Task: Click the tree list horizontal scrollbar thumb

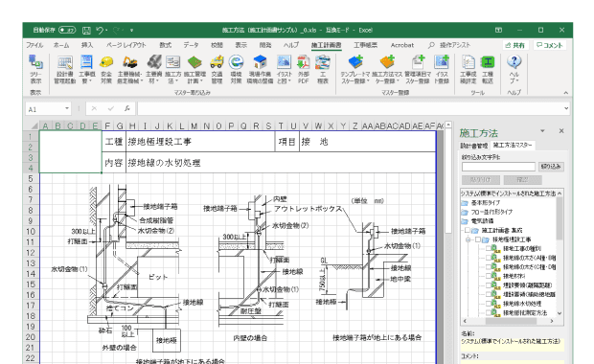Action: click(511, 321)
